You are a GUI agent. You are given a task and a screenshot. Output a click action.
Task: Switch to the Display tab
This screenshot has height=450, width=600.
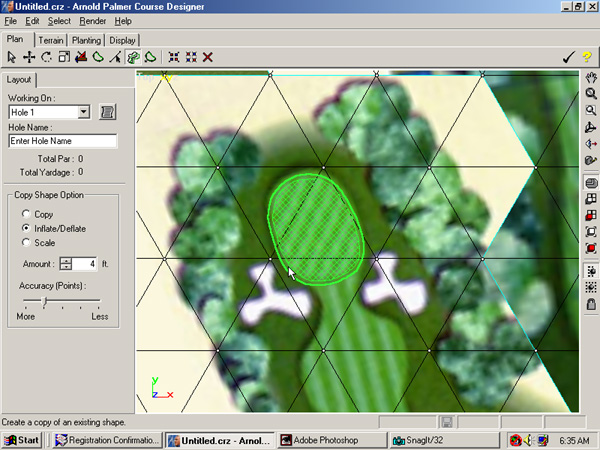(122, 41)
